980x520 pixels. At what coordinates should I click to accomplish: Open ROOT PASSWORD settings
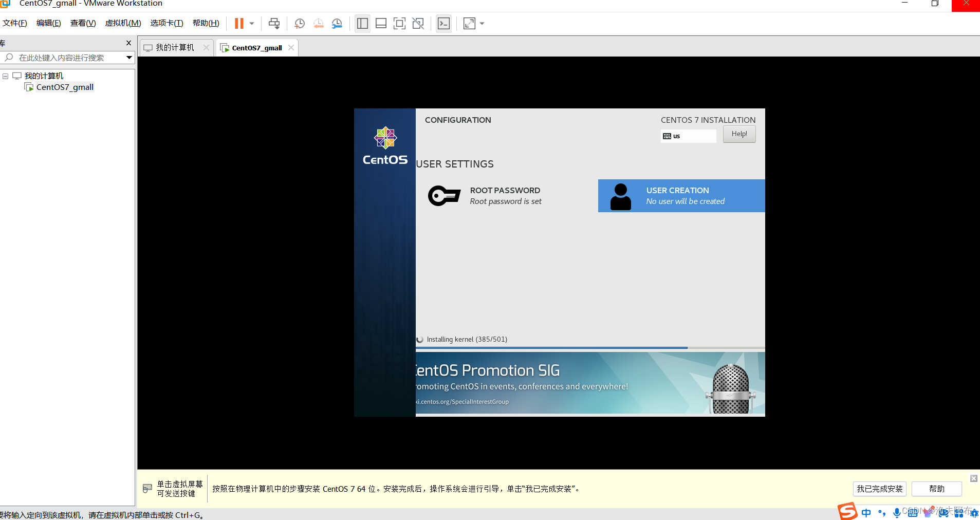click(x=506, y=196)
